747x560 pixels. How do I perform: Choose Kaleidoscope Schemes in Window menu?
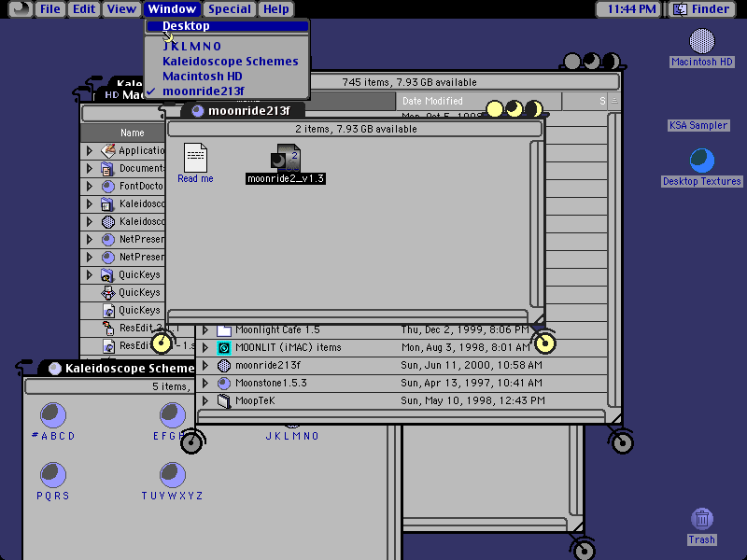click(x=228, y=62)
